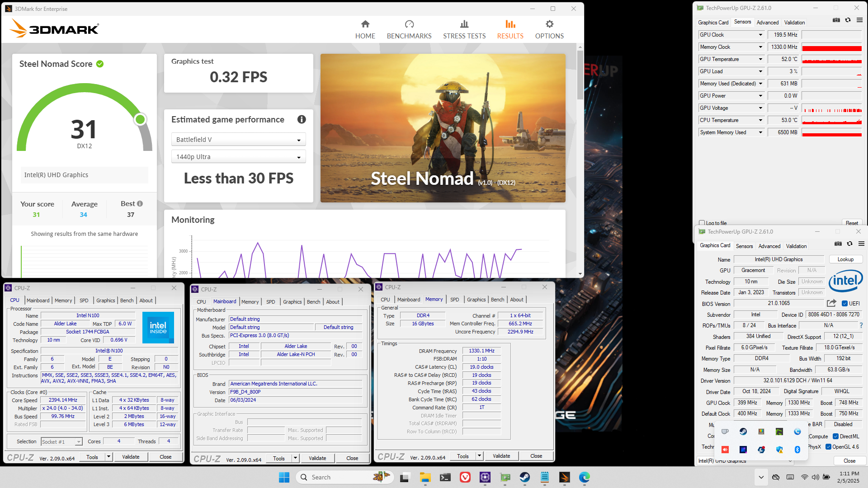This screenshot has height=488, width=868.
Task: Open 3DMark OPTIONS gear
Action: pyautogui.click(x=549, y=29)
